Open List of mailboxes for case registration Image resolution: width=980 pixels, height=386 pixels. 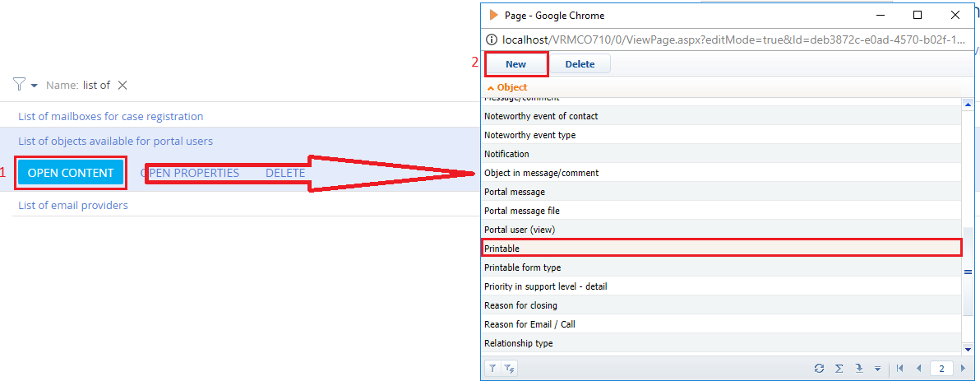(111, 116)
